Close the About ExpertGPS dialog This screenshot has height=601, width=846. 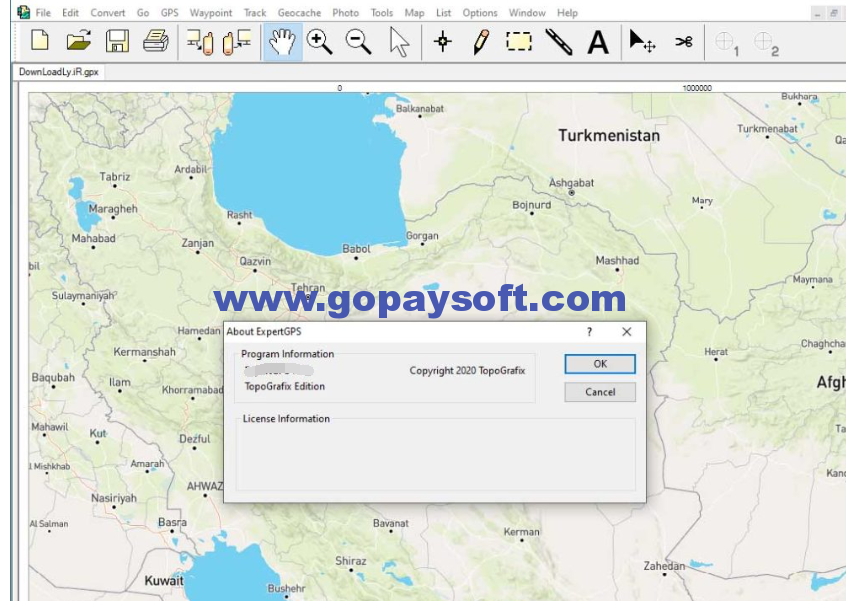(x=626, y=331)
